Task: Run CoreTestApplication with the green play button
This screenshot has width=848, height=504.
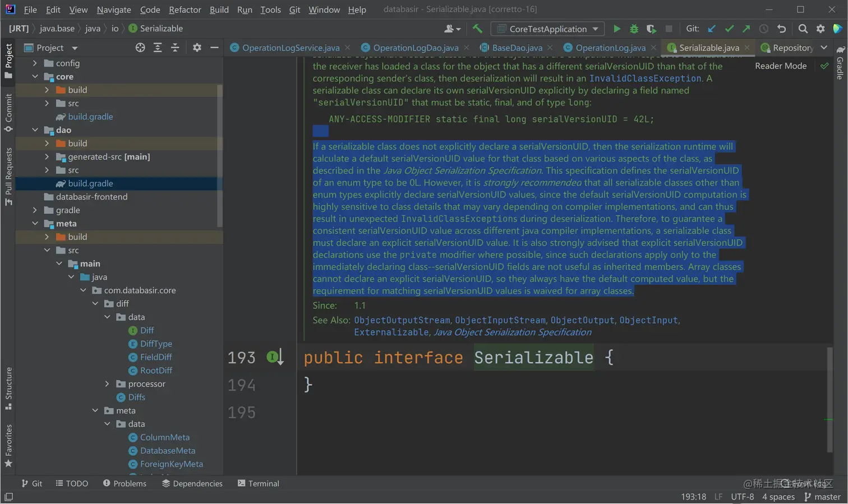Action: pyautogui.click(x=616, y=29)
